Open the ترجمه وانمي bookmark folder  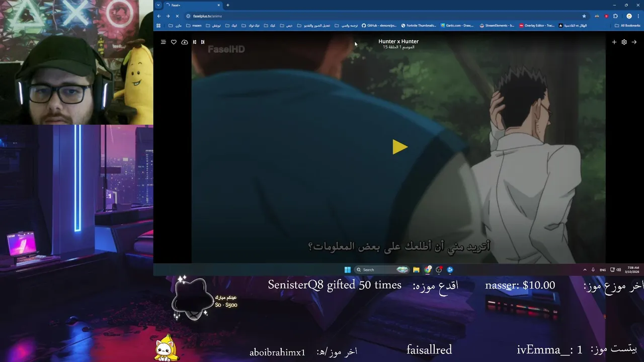pos(346,25)
